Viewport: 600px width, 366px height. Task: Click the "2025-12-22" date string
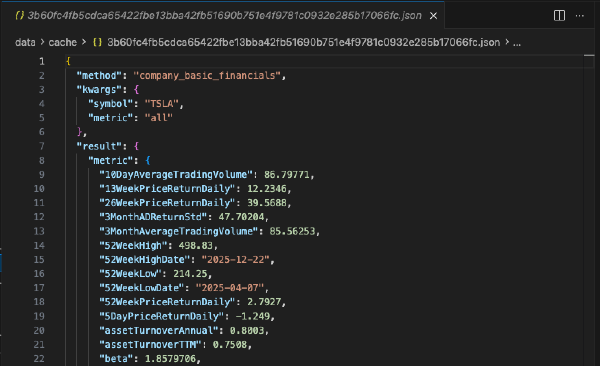click(235, 260)
